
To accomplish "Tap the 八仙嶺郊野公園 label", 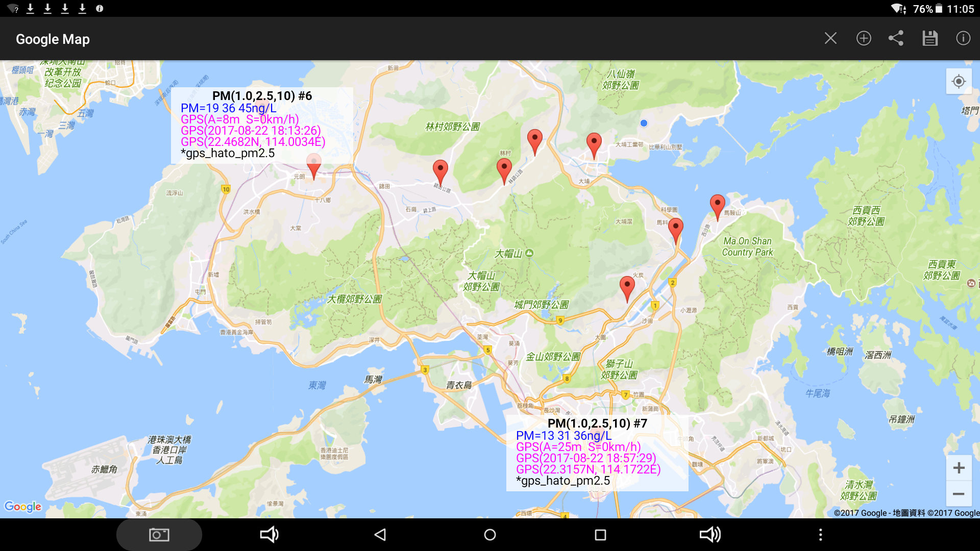I will pos(620,80).
